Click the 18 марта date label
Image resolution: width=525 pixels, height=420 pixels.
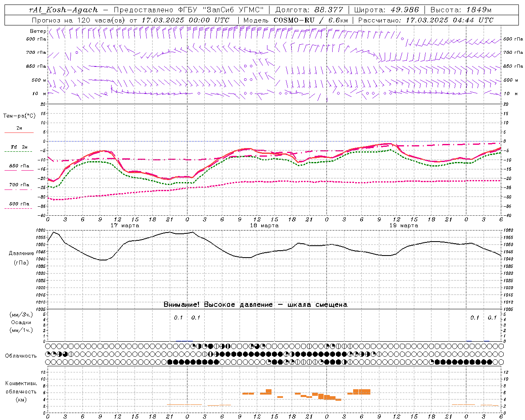[x=264, y=225]
